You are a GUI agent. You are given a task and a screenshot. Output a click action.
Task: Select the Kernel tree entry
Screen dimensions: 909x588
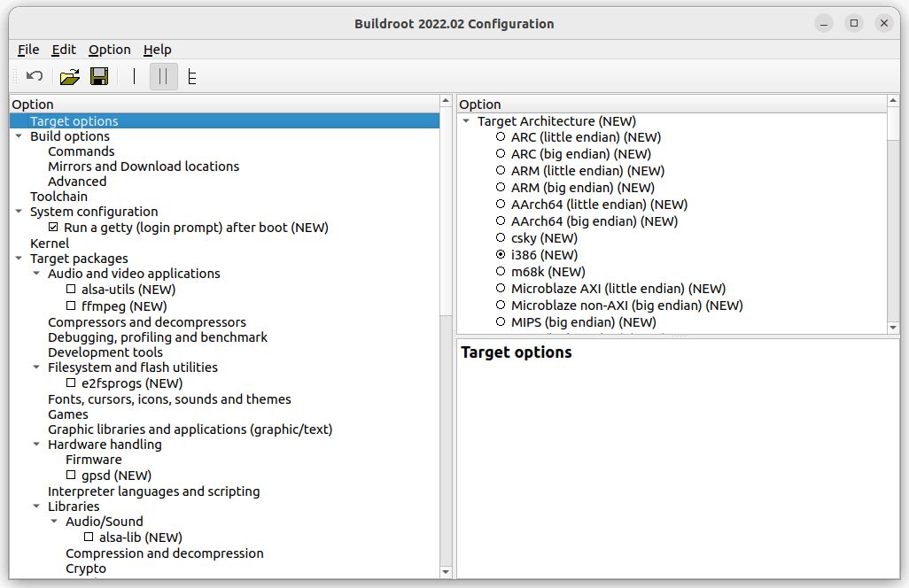(x=50, y=244)
